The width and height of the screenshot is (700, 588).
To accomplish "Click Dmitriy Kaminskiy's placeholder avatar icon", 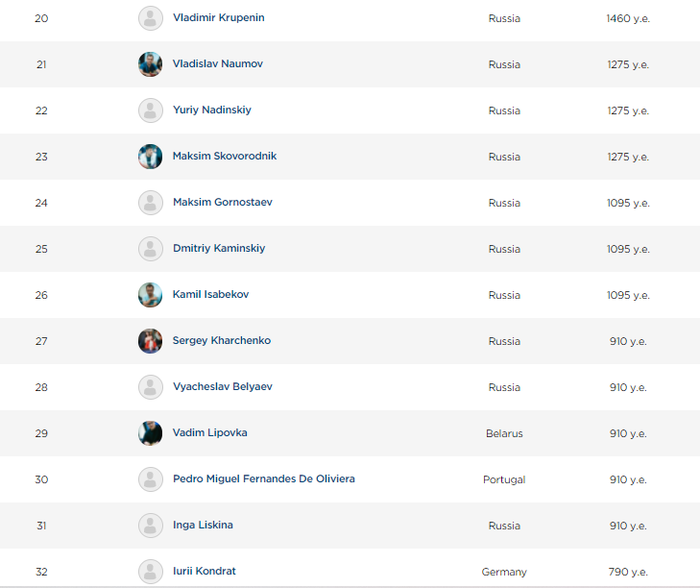I will [150, 248].
